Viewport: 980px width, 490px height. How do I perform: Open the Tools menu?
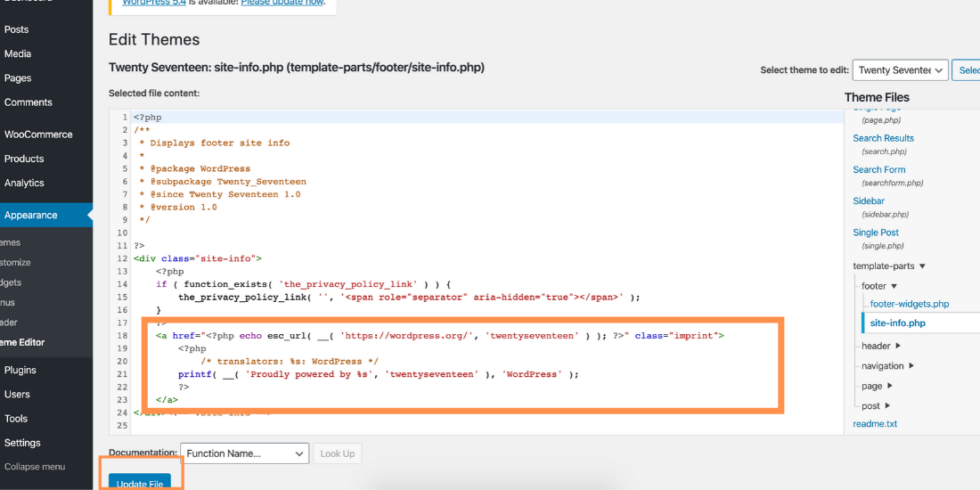[x=16, y=419]
